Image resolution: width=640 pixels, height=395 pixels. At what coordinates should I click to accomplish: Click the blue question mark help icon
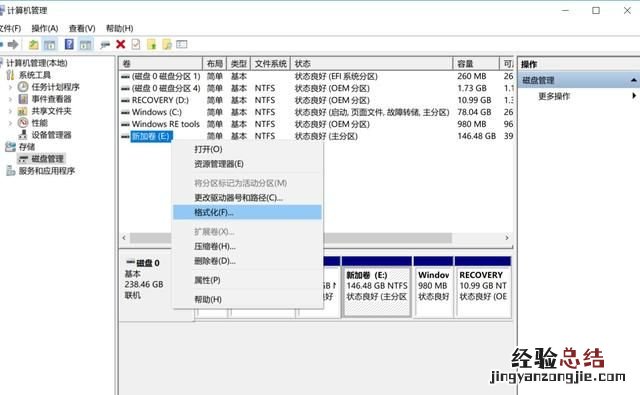point(69,44)
